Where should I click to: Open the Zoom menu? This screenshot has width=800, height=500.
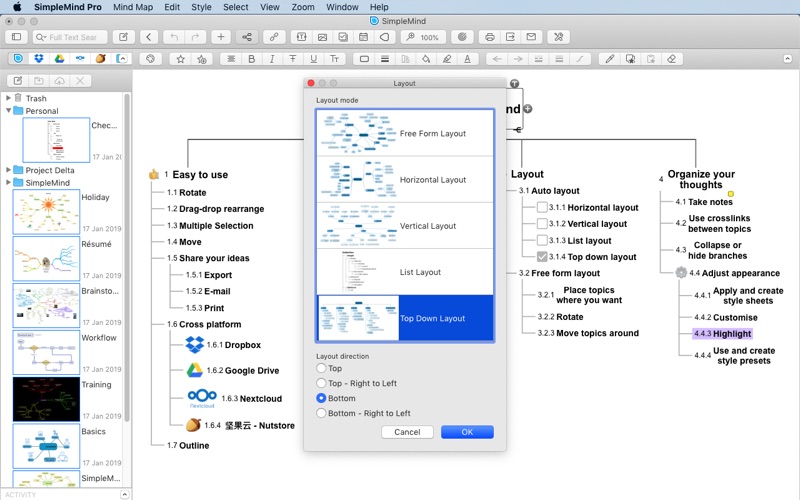click(303, 7)
